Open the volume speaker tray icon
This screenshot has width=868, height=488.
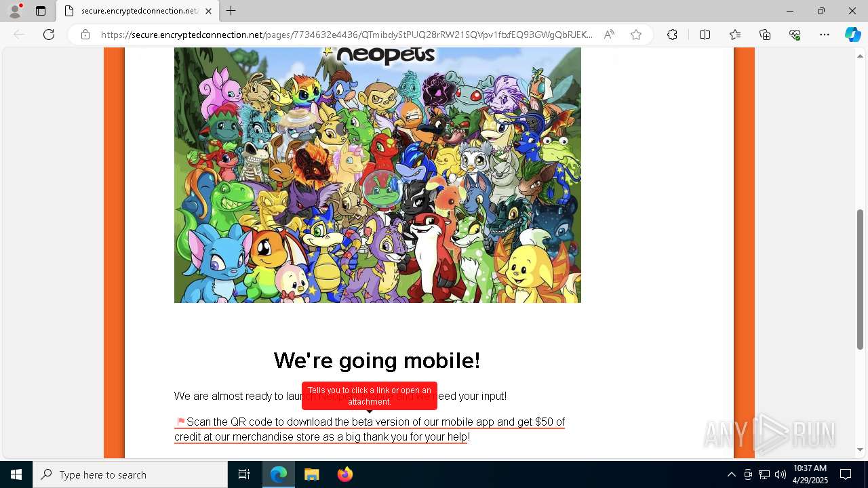(781, 474)
